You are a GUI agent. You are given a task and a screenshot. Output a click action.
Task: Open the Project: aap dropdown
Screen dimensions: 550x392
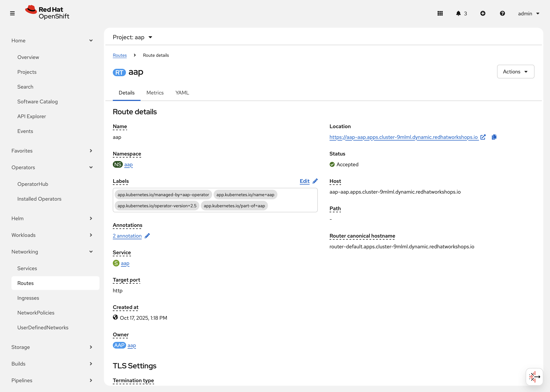pyautogui.click(x=133, y=37)
